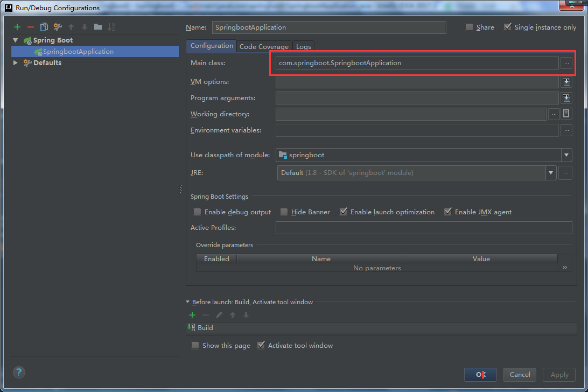
Task: Click the Environment variables field
Action: point(417,130)
